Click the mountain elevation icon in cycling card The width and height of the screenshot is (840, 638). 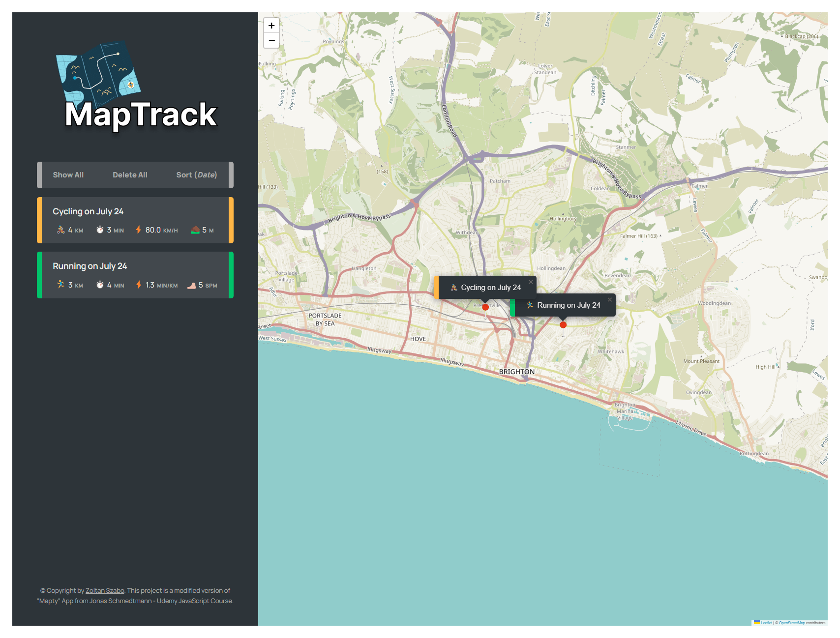[x=195, y=230]
